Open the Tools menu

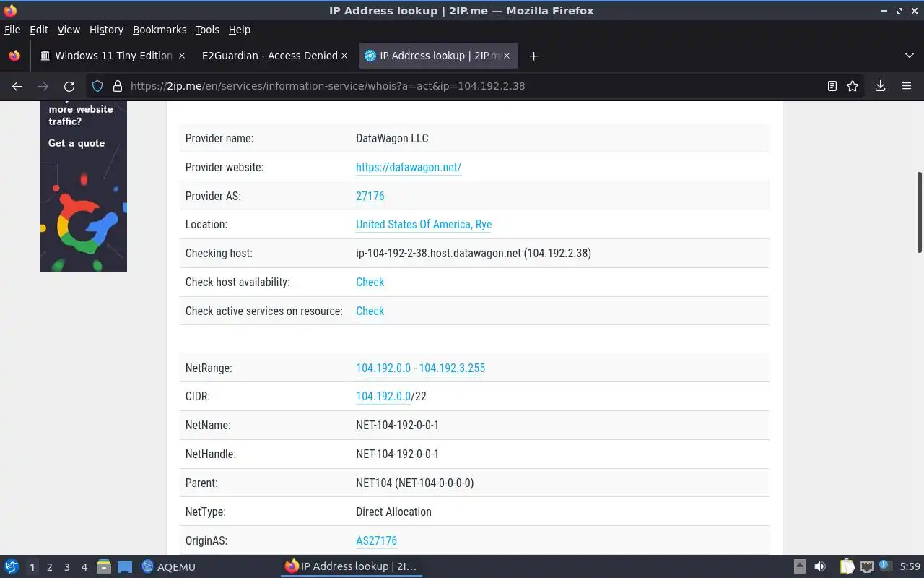point(207,30)
